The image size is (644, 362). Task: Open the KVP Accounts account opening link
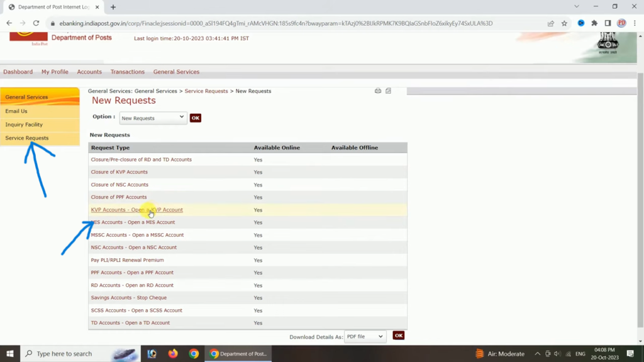pyautogui.click(x=136, y=209)
